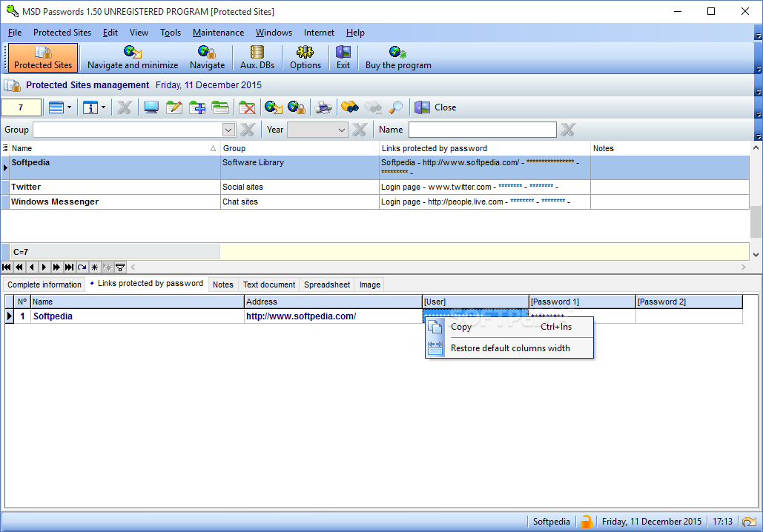
Task: Choose Restore default columns width
Action: 509,348
